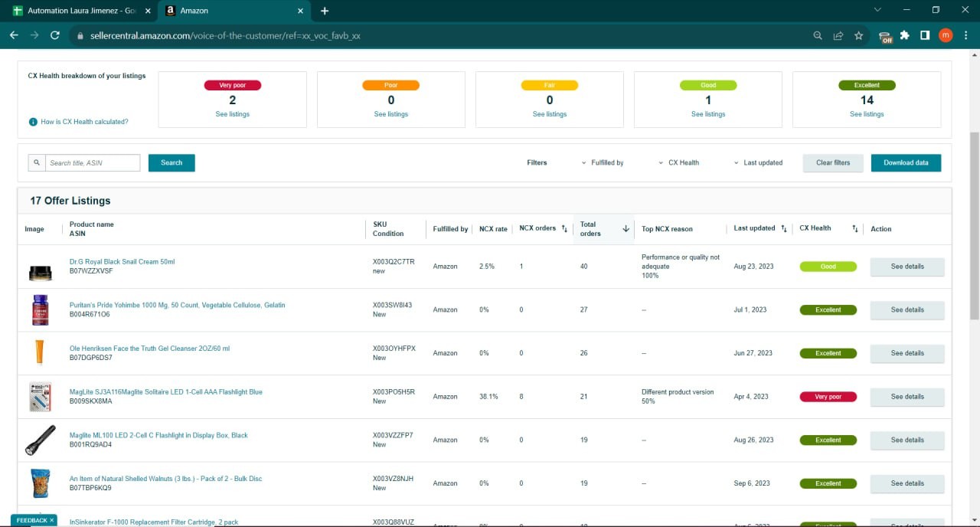Click the Good badge for Dr.G Snail Cream
This screenshot has width=980, height=527.
[828, 267]
